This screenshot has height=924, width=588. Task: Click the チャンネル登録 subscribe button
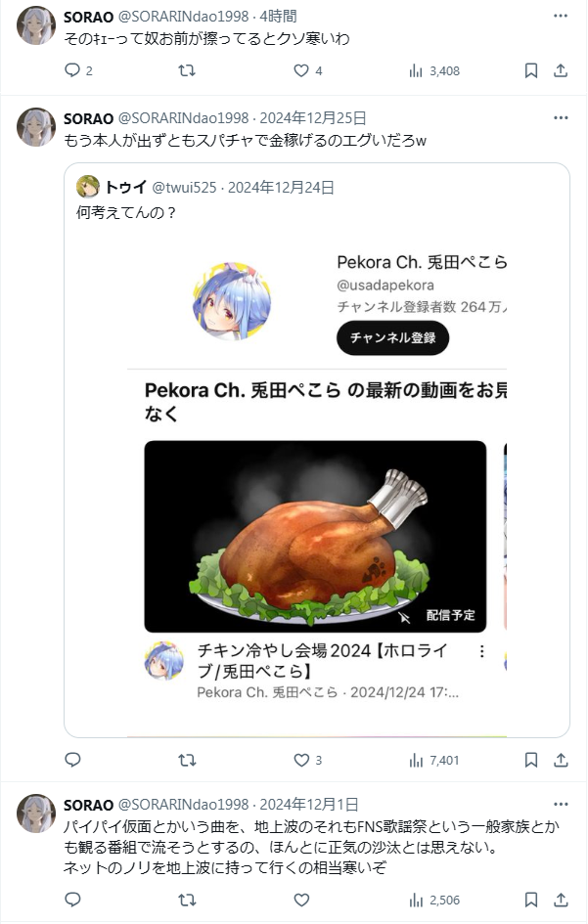pos(392,337)
